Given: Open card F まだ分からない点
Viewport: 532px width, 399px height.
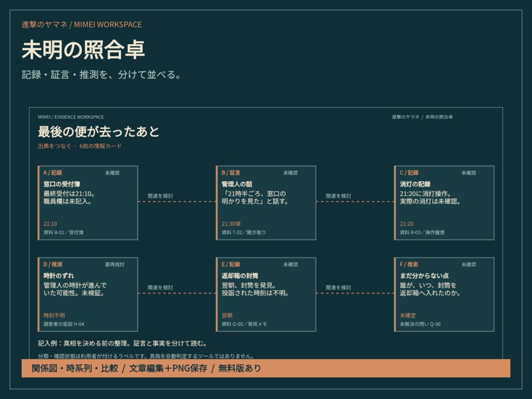Looking at the screenshot, I should click(x=444, y=295).
